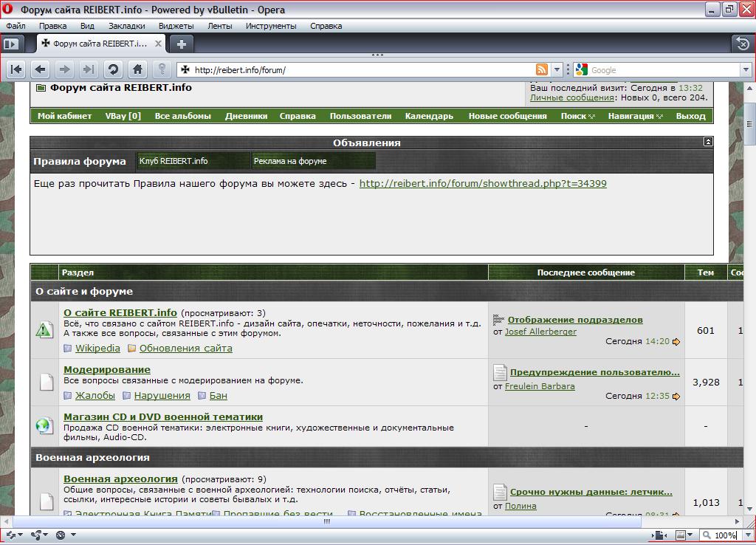Click the vertical scrollbar thumb
This screenshot has width=756, height=545.
click(x=749, y=123)
